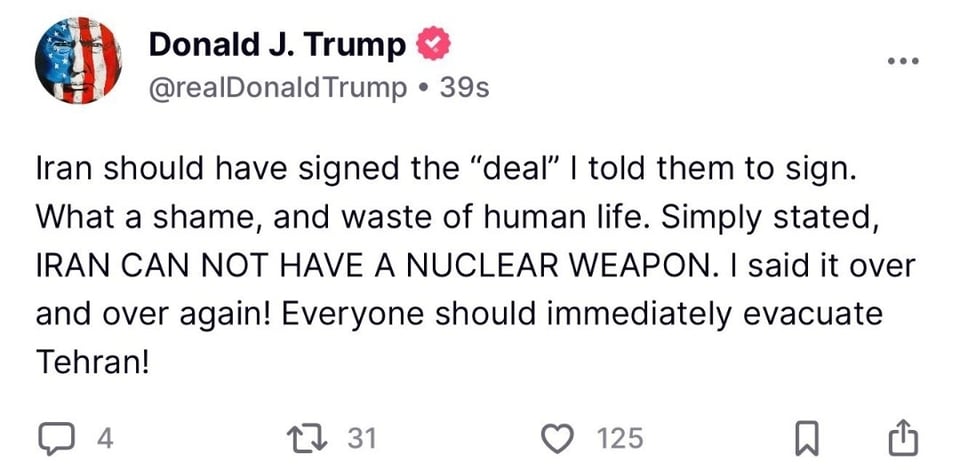Click the 39s post timestamp

(x=465, y=88)
